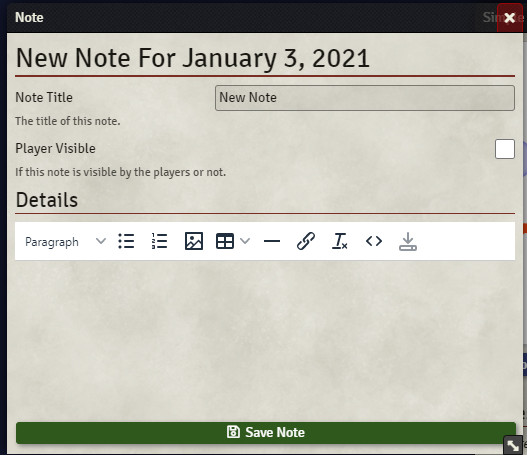Click 'The title of this note.' hint
This screenshot has width=527, height=455.
(68, 121)
